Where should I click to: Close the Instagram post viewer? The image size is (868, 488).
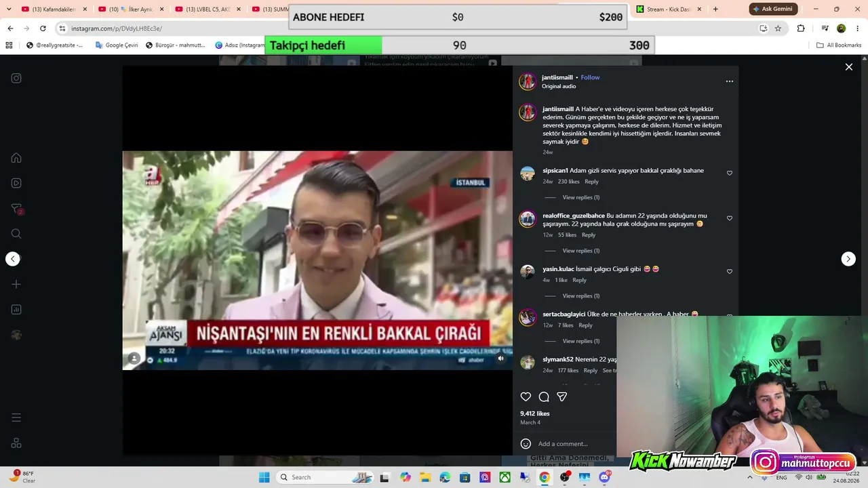848,67
